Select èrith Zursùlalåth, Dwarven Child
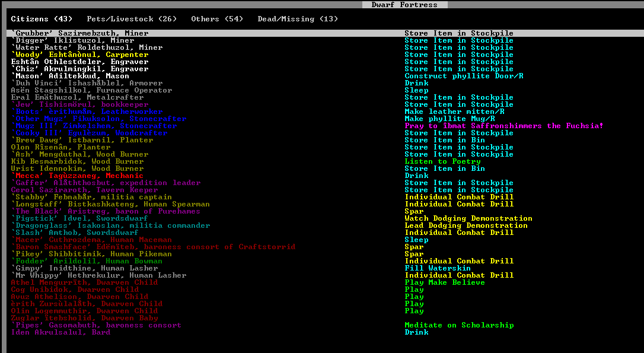644x353 pixels. pos(87,304)
